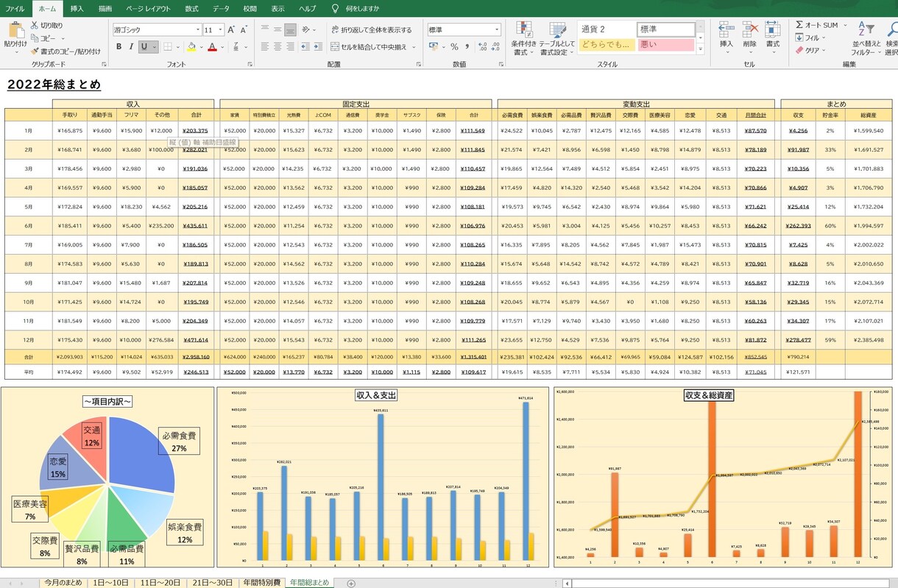Switch to the 今月のまとめ sheet tab

[63, 582]
